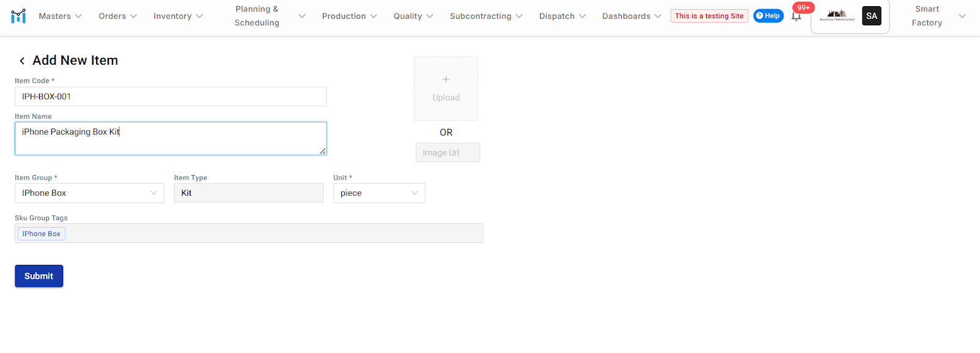Click the manufacturing company logo

837,16
